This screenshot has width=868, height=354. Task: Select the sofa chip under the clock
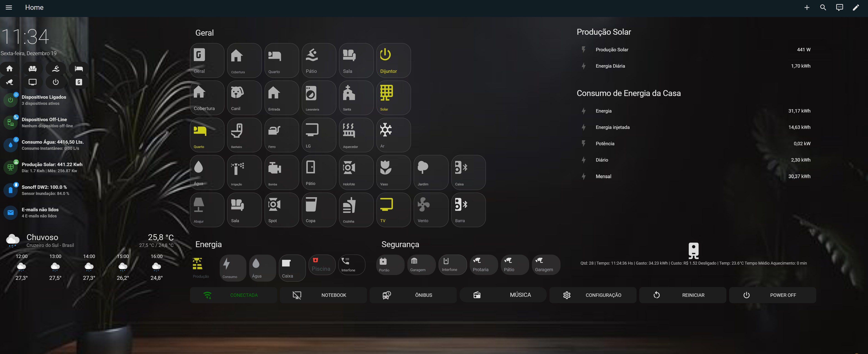33,68
